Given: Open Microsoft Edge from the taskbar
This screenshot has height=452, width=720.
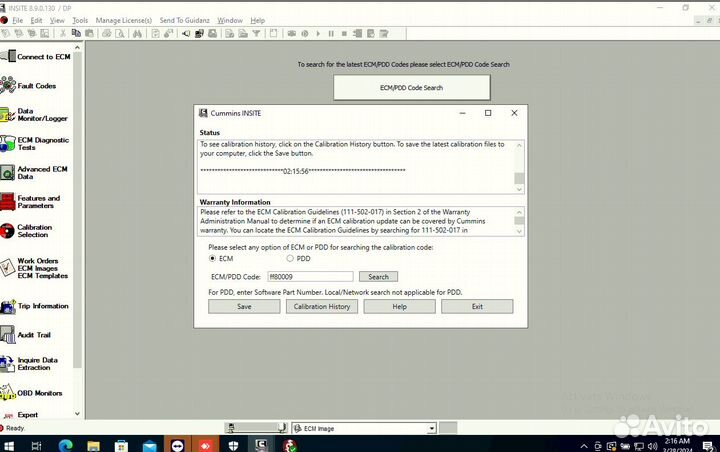Looking at the screenshot, I should 66,446.
